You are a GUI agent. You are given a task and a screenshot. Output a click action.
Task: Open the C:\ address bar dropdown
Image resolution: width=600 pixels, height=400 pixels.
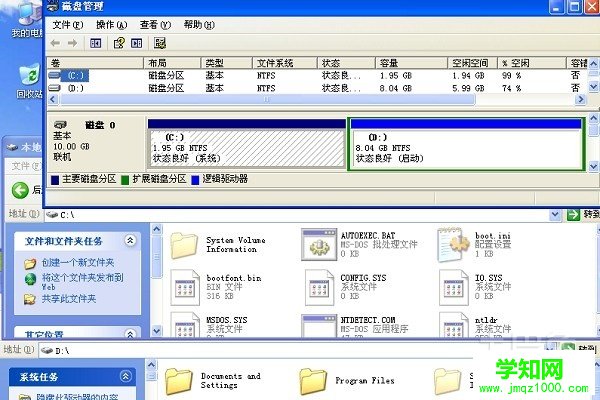[x=555, y=215]
